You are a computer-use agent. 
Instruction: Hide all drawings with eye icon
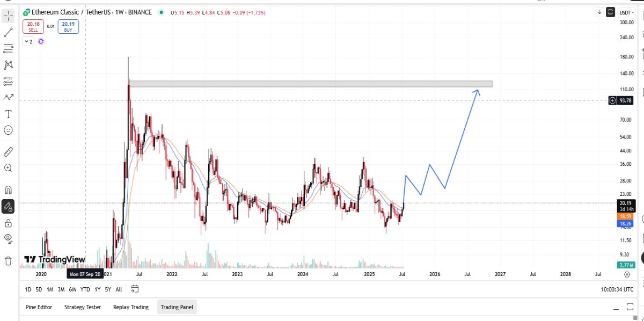click(8, 237)
